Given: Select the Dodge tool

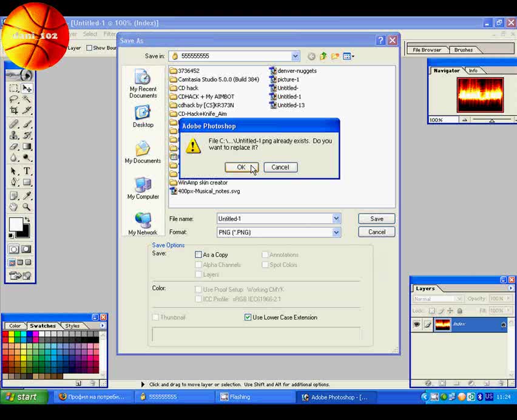Looking at the screenshot, I should [27, 158].
